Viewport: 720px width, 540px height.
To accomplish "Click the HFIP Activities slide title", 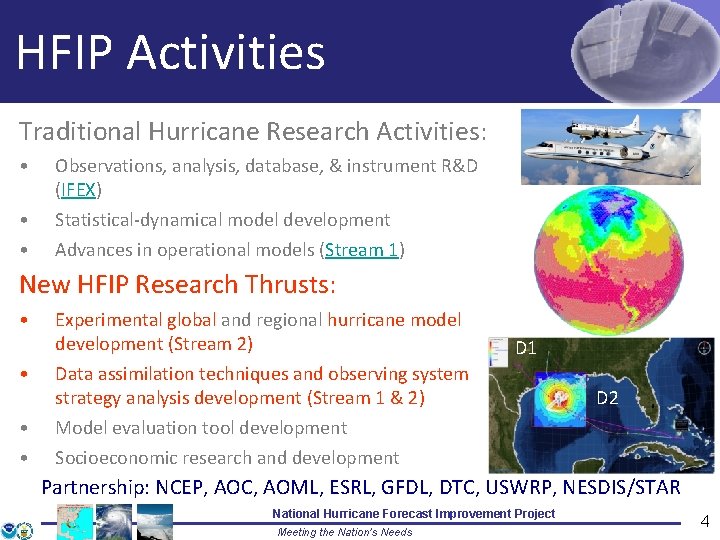I will [x=171, y=52].
